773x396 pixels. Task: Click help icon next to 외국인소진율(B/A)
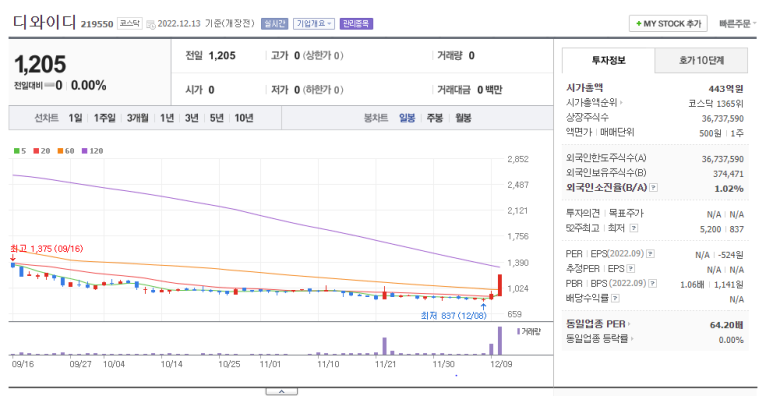[x=653, y=188]
